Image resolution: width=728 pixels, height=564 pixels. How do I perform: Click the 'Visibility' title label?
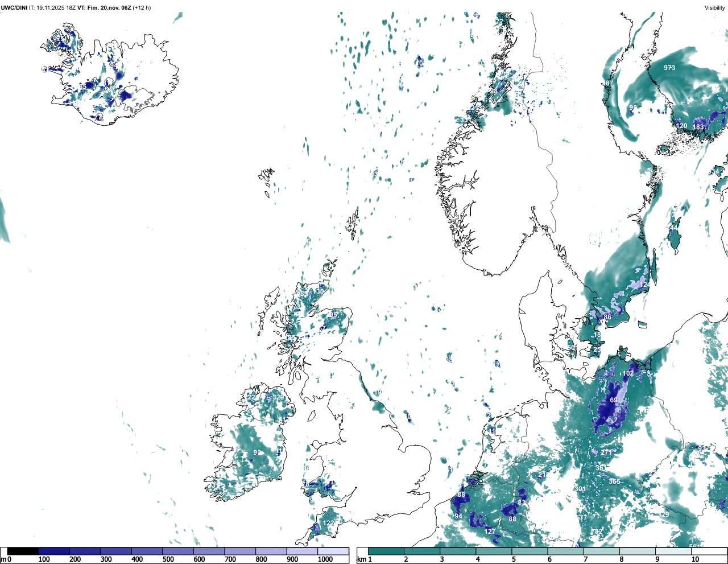[x=714, y=8]
